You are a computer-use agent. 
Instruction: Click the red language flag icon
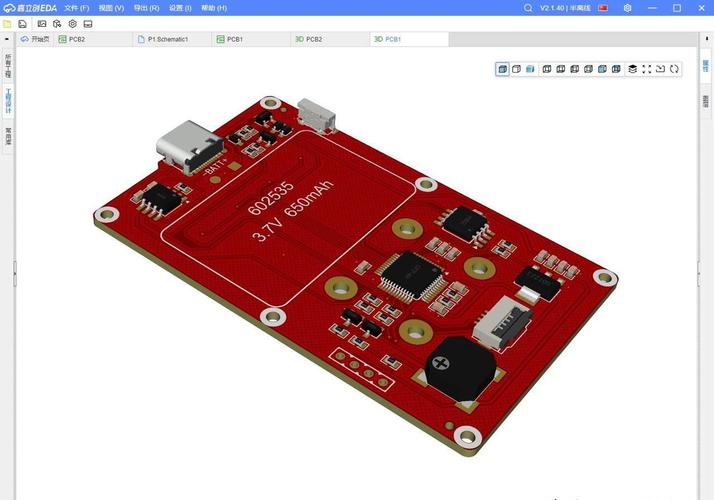click(x=603, y=7)
